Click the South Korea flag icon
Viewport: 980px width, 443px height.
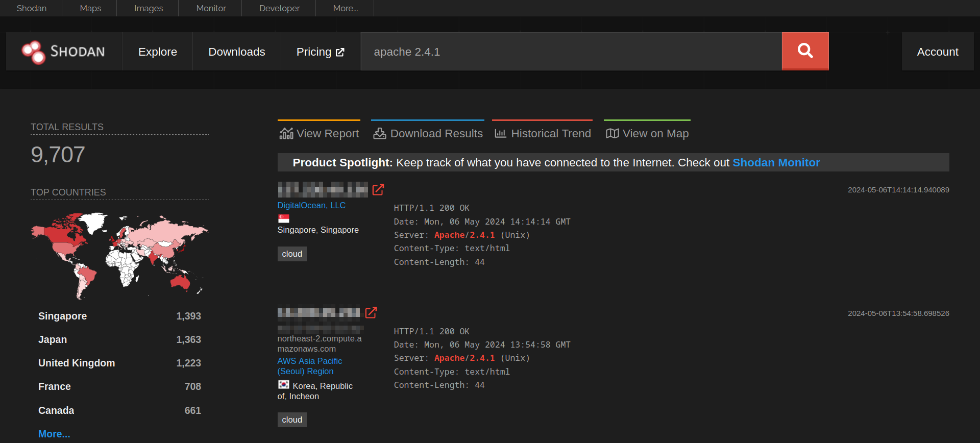pyautogui.click(x=284, y=385)
